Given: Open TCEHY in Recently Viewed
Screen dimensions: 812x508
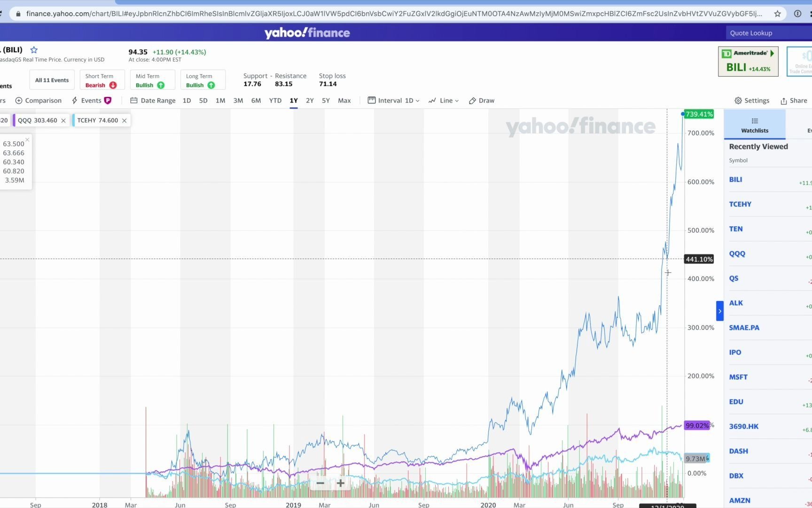Looking at the screenshot, I should coord(740,204).
